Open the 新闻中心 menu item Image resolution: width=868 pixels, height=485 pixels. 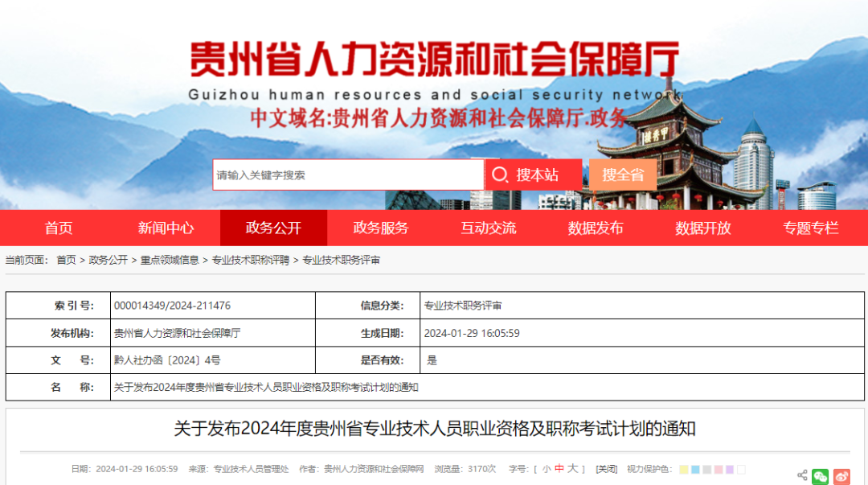(165, 228)
